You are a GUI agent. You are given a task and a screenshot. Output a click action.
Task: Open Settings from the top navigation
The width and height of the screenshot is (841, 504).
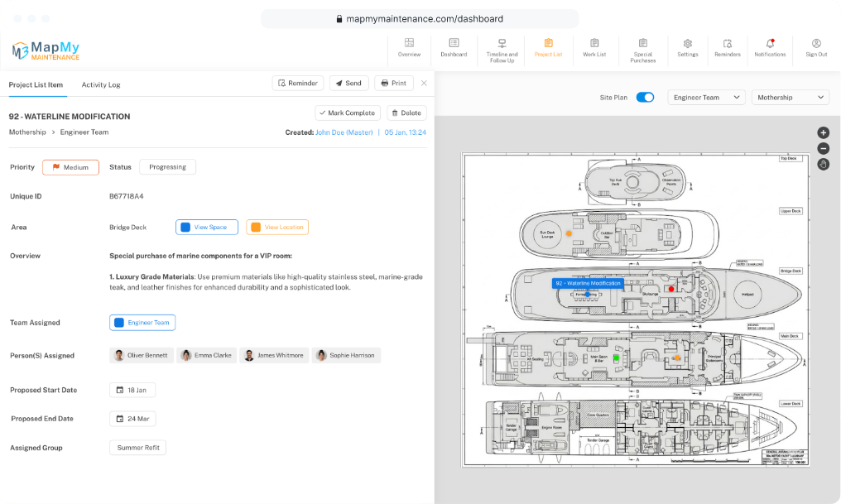tap(688, 48)
